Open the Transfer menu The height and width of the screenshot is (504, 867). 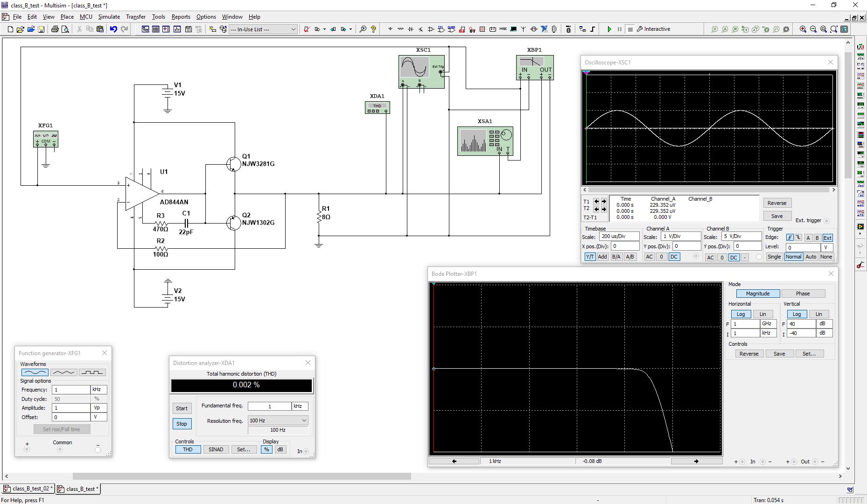(136, 17)
